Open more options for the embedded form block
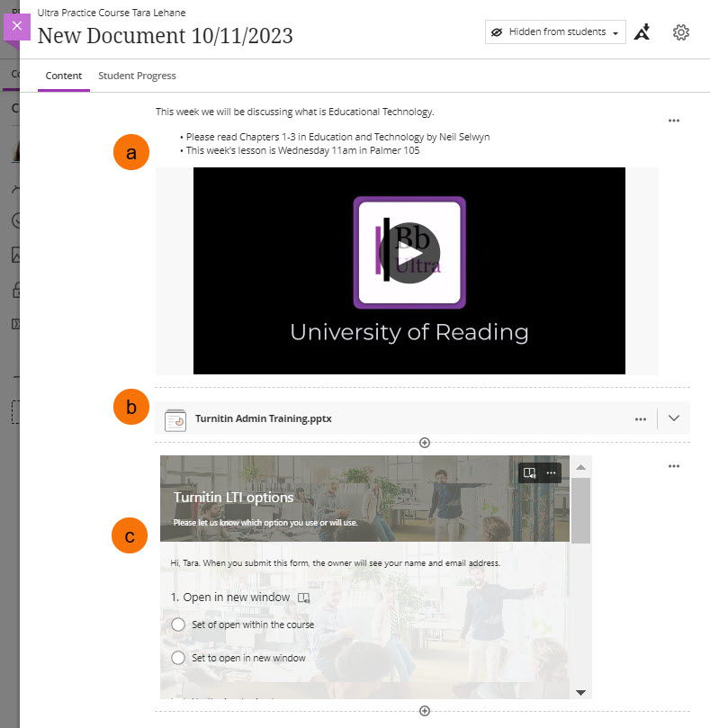The height and width of the screenshot is (728, 710). click(x=674, y=466)
